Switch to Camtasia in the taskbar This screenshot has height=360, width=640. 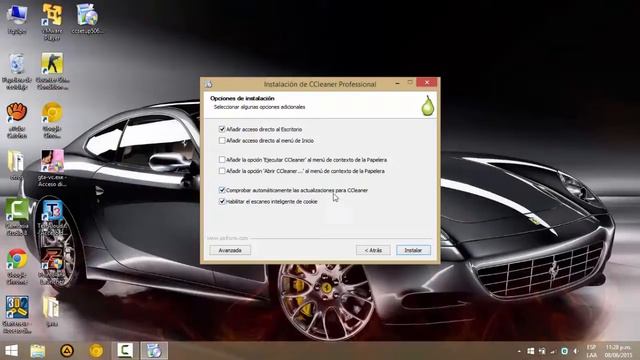tap(125, 351)
